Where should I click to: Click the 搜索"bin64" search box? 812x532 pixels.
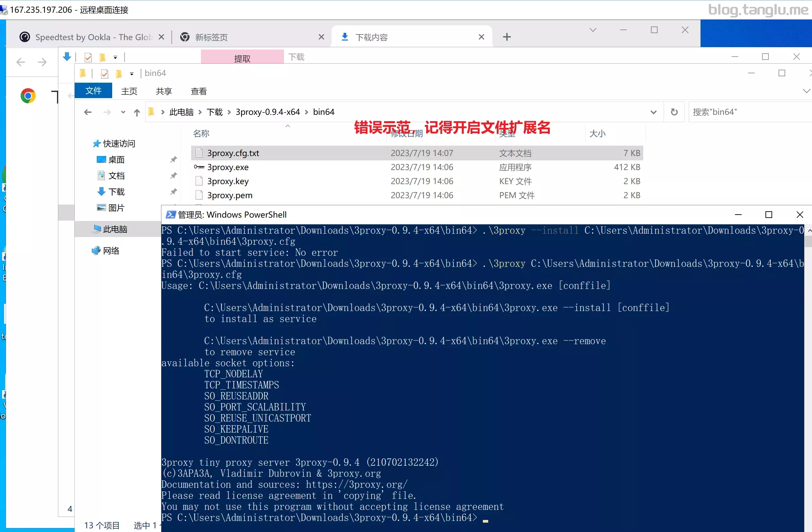point(750,112)
